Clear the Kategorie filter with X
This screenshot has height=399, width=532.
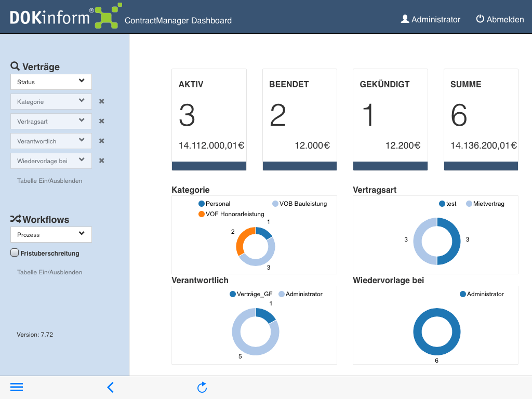coord(102,101)
